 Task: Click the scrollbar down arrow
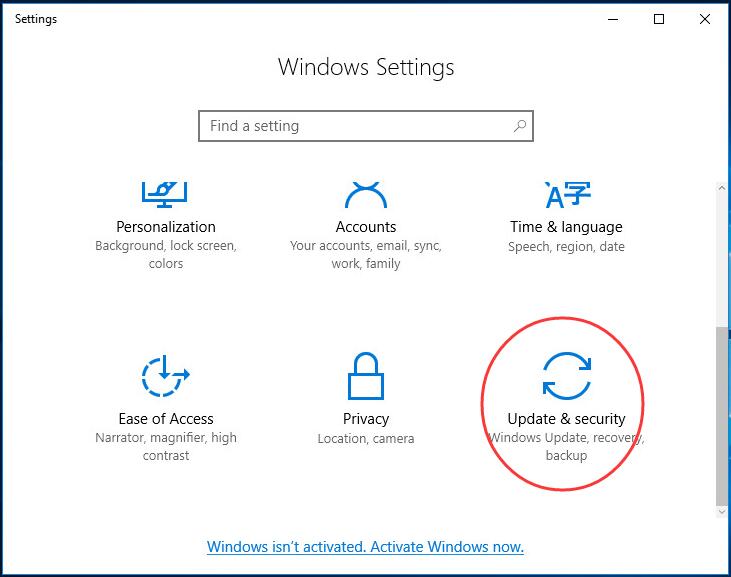tap(722, 512)
